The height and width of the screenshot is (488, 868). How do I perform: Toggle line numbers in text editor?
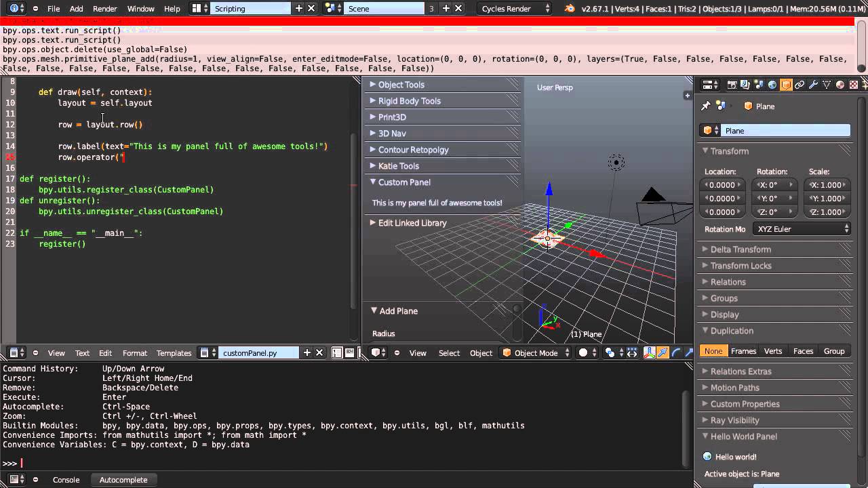point(336,352)
